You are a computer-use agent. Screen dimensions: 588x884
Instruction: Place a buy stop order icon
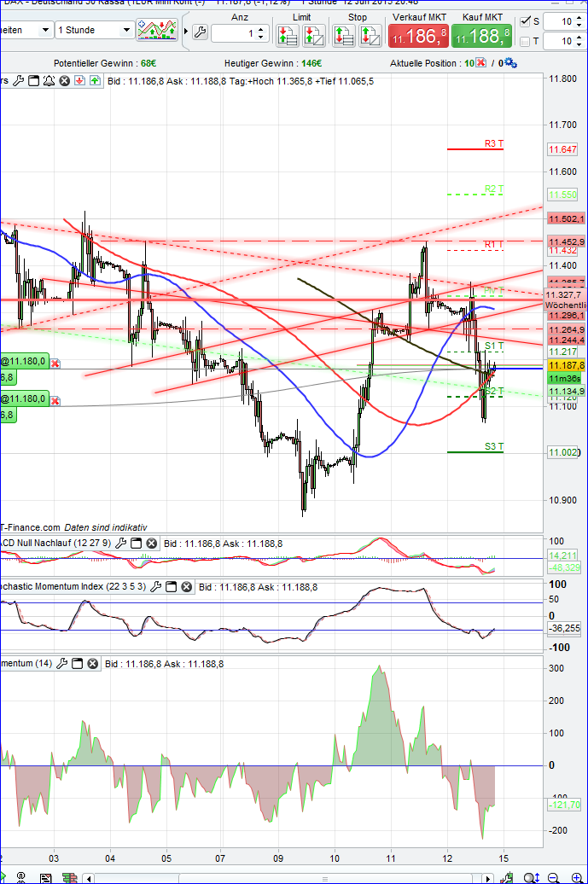(x=343, y=36)
